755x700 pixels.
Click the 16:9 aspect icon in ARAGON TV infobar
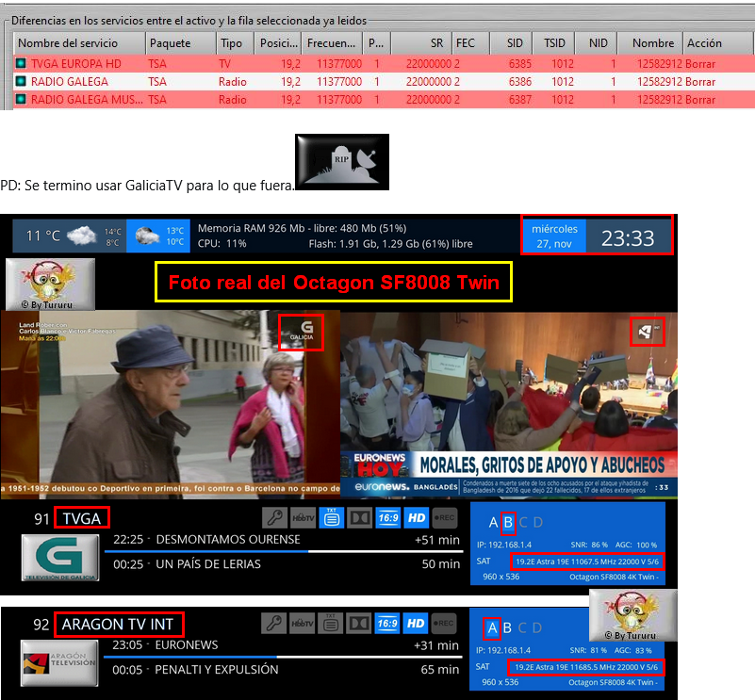coord(387,624)
